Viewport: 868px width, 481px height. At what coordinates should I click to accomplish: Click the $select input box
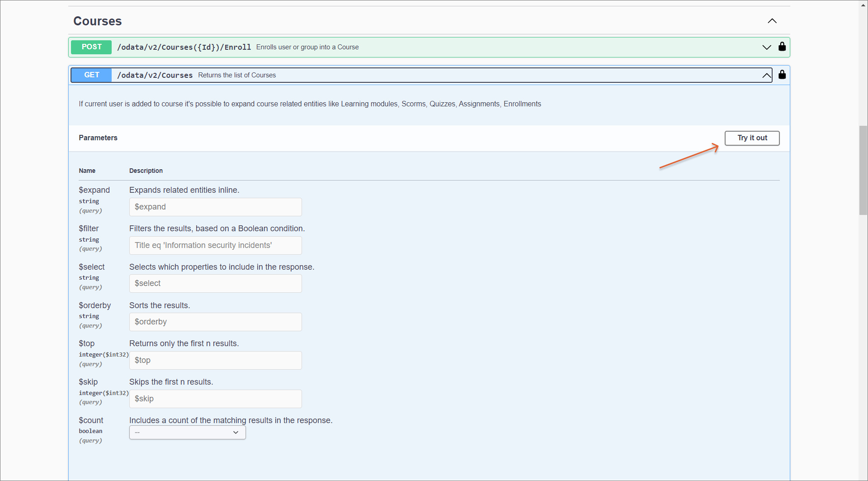[x=215, y=283]
